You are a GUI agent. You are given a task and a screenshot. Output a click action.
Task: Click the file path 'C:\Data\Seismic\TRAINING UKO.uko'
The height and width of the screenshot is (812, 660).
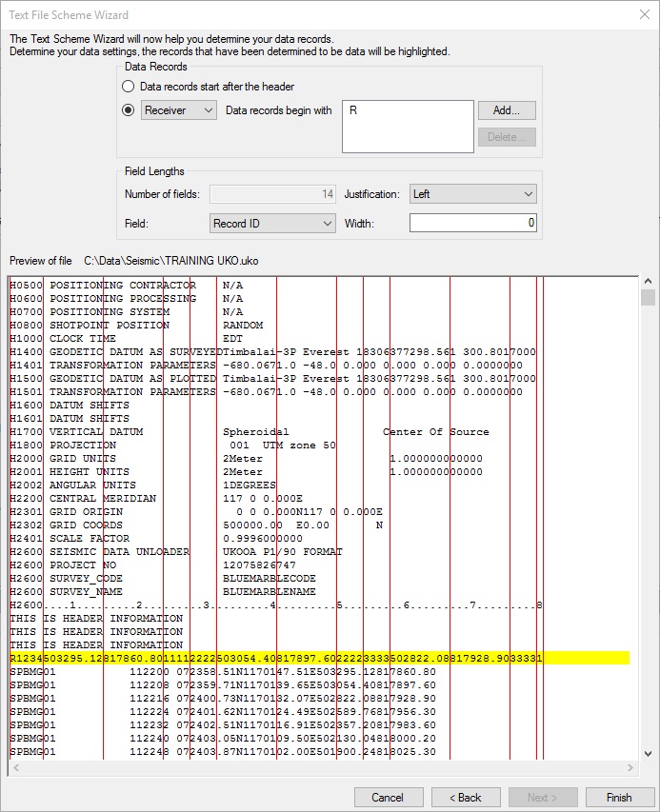click(171, 261)
